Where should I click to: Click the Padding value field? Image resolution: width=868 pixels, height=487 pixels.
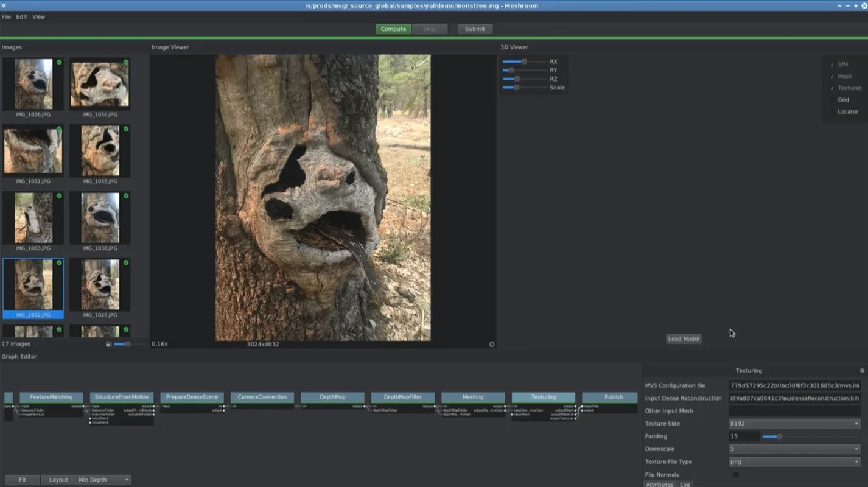coord(744,436)
